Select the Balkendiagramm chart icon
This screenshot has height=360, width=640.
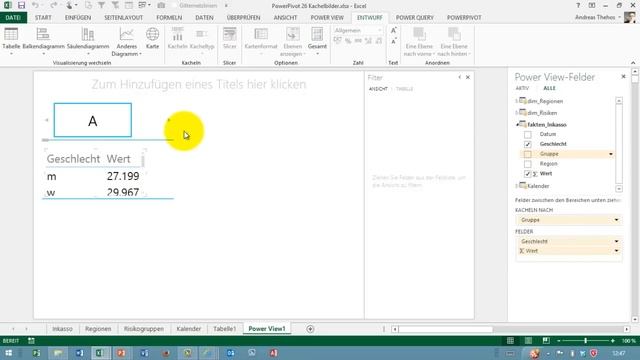click(43, 35)
